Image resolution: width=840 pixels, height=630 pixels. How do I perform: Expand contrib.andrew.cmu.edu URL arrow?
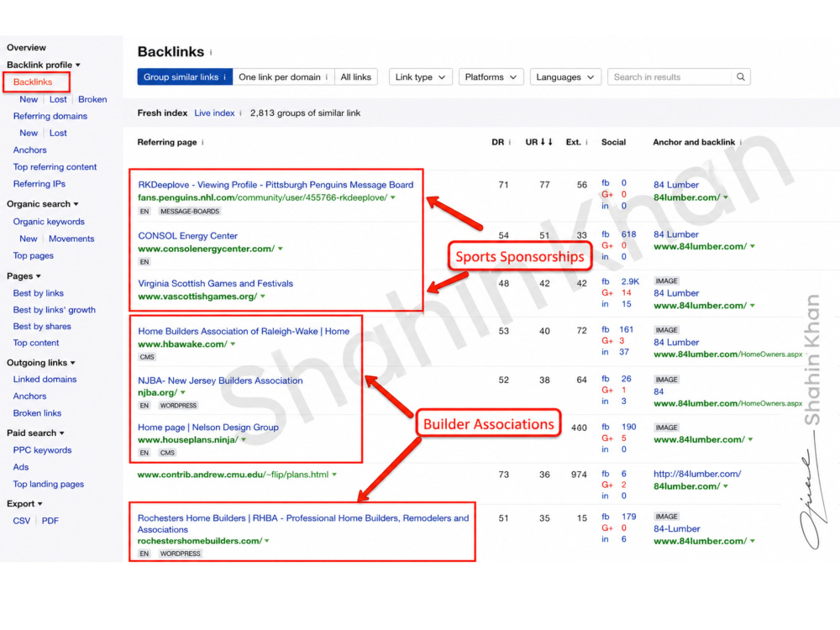click(x=334, y=475)
